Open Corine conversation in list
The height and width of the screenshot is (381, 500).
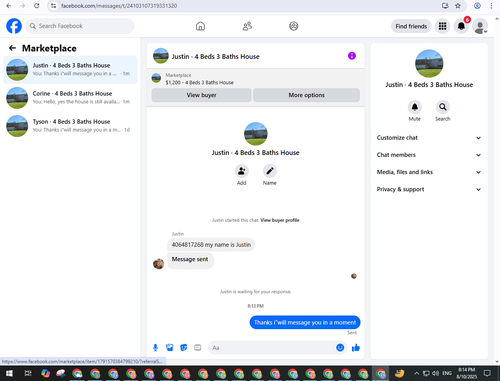tap(70, 98)
